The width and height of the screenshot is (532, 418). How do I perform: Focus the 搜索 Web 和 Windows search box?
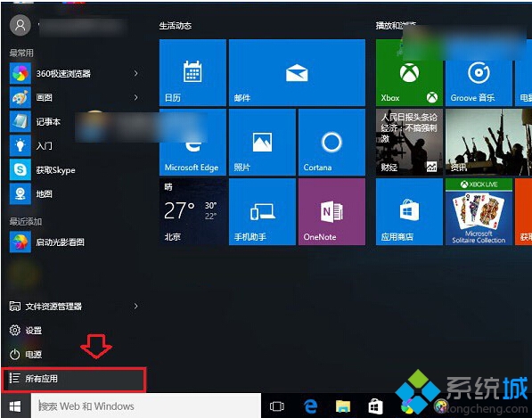(146, 406)
